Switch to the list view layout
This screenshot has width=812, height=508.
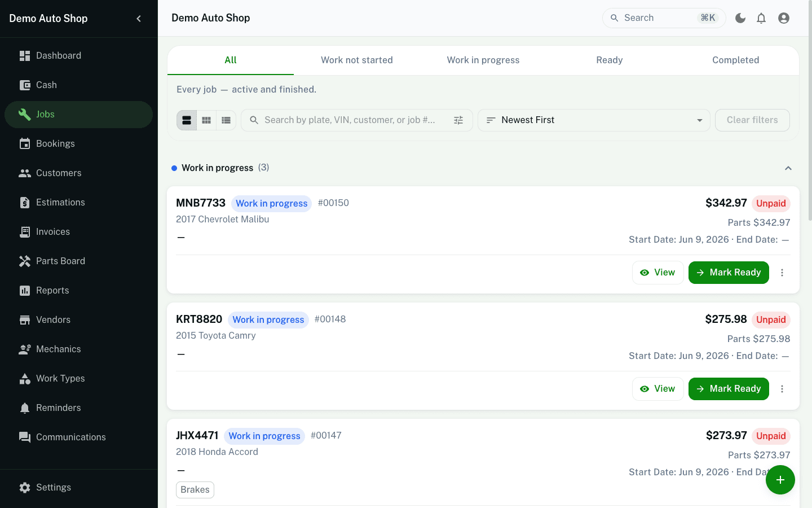tap(226, 120)
